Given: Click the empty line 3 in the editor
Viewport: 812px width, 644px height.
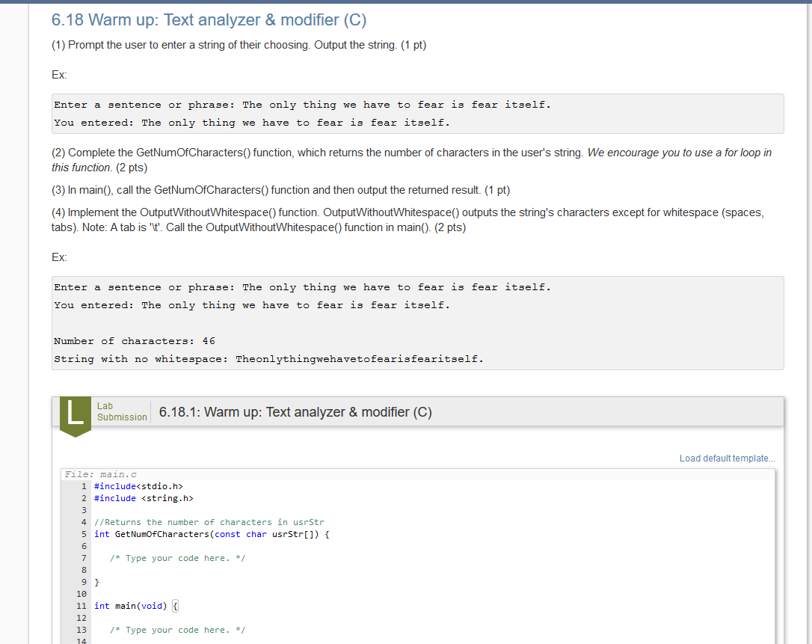Looking at the screenshot, I should [x=224, y=510].
